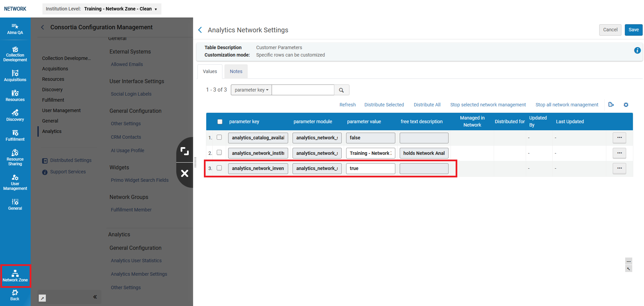Open the table settings gear icon
Viewport: 644px width, 306px height.
[626, 105]
